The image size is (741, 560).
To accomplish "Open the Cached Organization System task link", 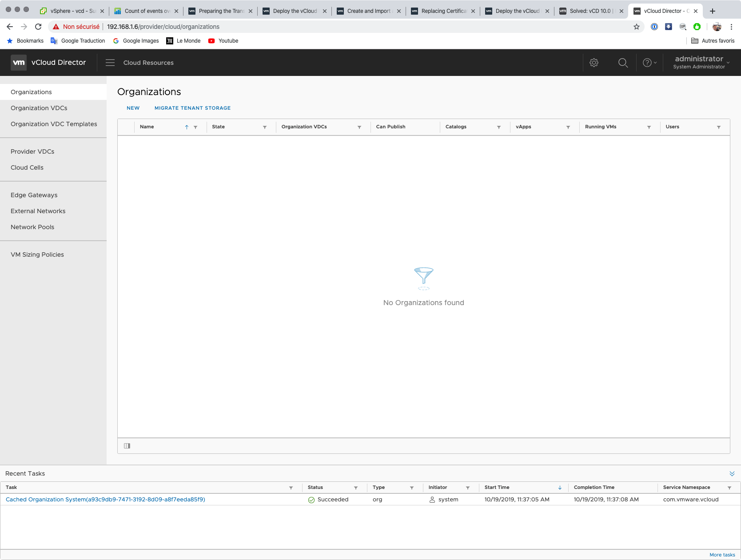I will (x=105, y=500).
